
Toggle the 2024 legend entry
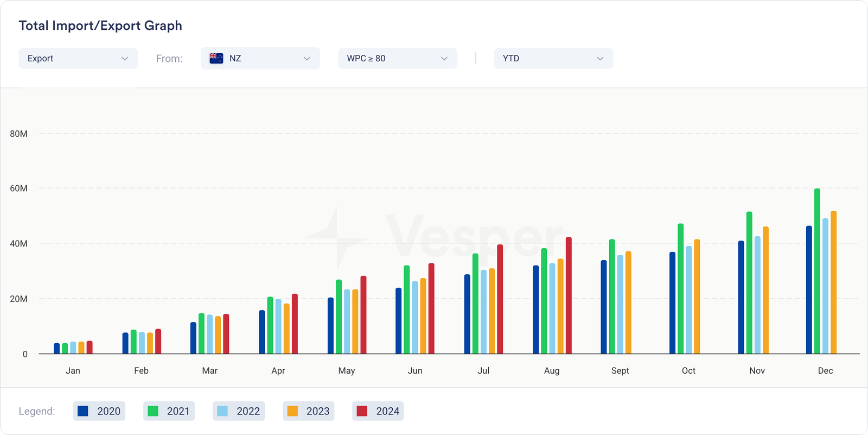click(378, 411)
